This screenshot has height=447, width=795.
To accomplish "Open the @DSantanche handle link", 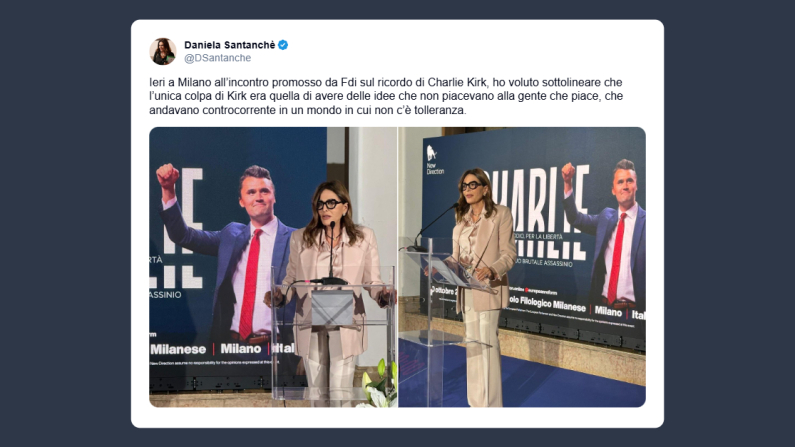I will click(218, 58).
